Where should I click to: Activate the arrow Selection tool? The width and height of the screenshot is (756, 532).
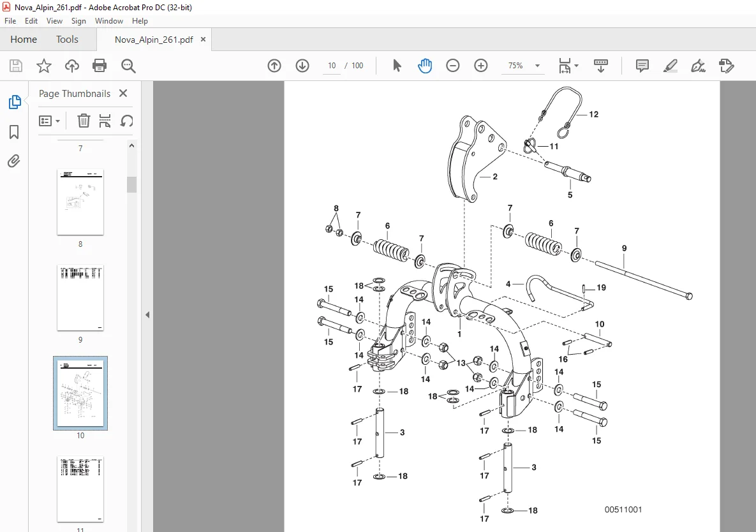click(x=397, y=66)
